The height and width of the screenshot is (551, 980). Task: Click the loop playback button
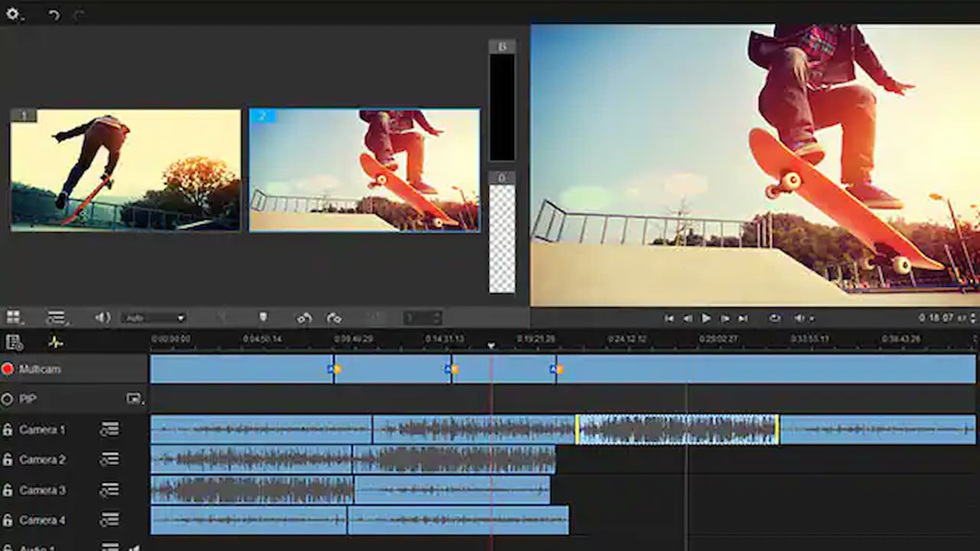pyautogui.click(x=775, y=318)
